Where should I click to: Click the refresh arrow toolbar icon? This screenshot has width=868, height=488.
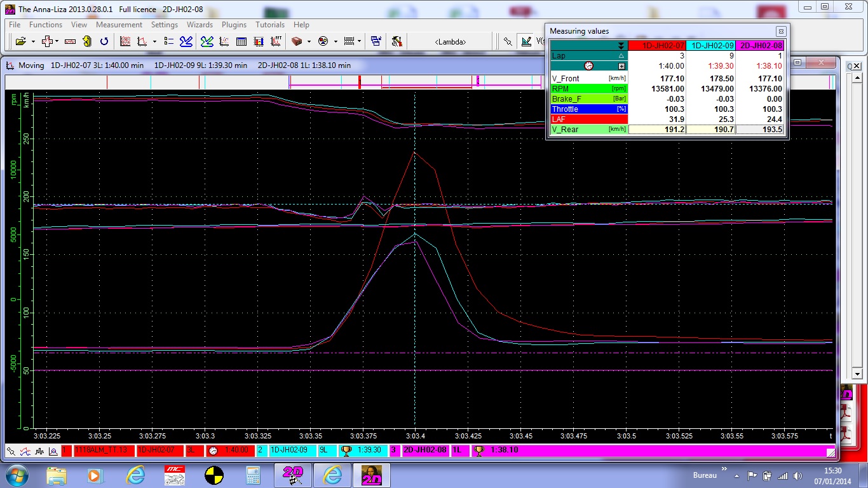[104, 41]
